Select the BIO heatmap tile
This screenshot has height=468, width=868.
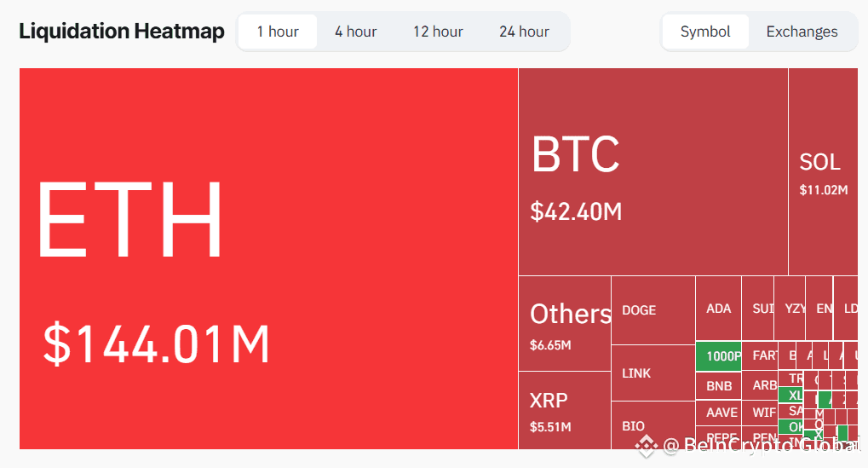pos(653,425)
